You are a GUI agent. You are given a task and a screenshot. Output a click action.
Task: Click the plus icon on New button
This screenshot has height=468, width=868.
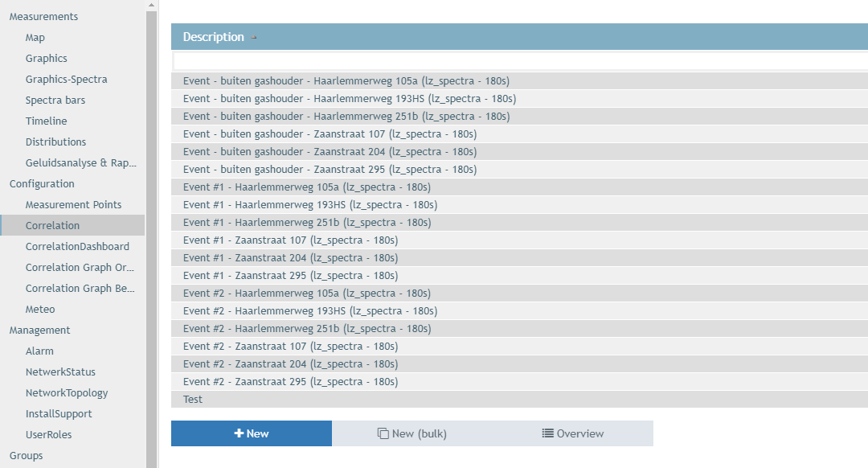(x=239, y=433)
